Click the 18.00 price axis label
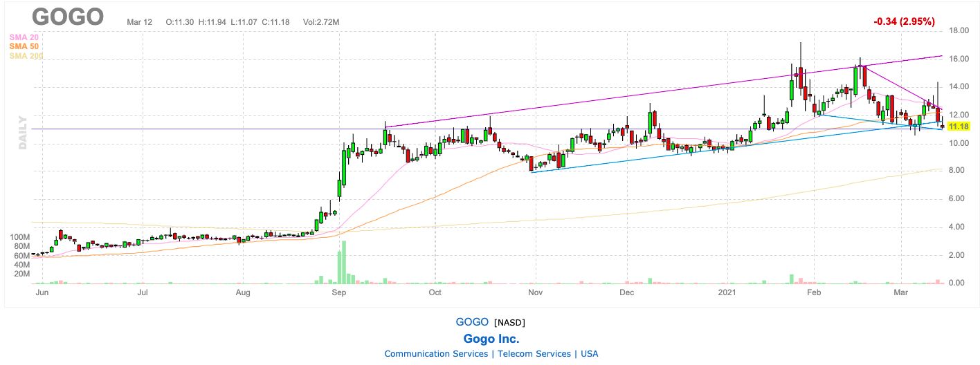Viewport: 980px width, 365px height. pyautogui.click(x=959, y=31)
